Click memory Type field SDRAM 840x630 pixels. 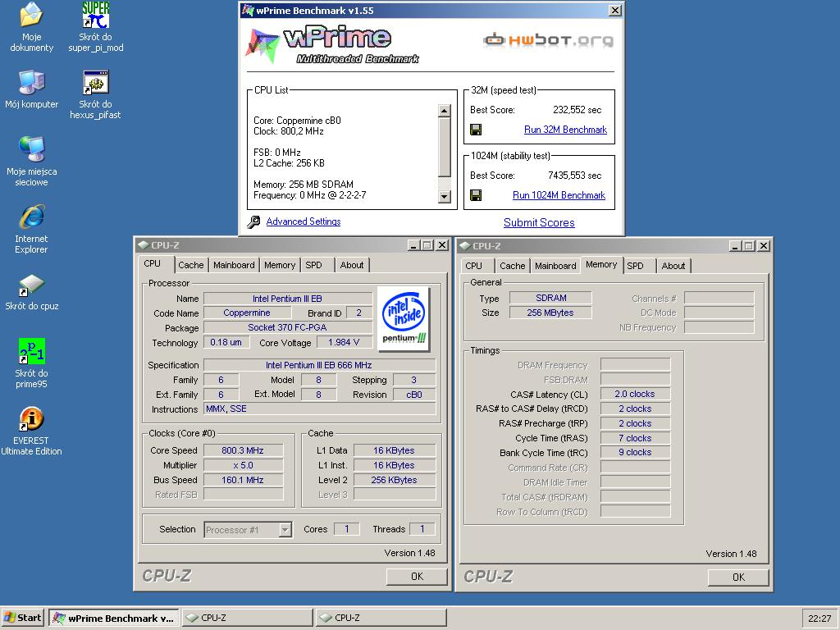pos(550,298)
